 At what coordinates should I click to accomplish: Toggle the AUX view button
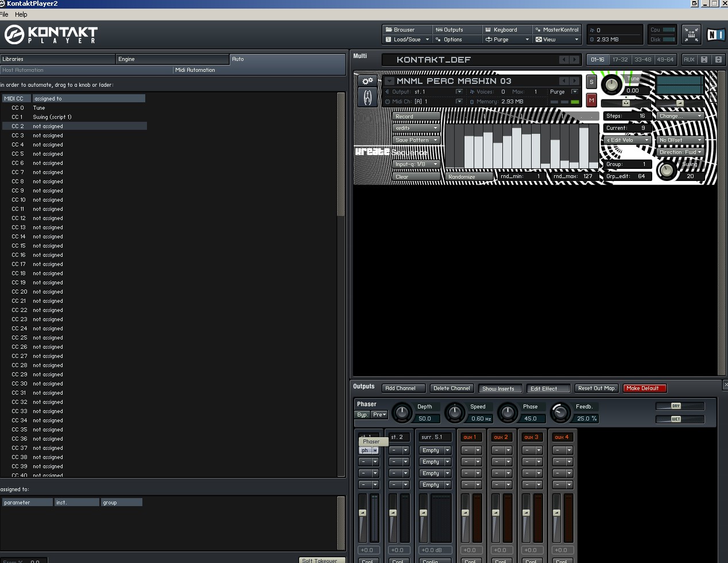click(x=689, y=60)
